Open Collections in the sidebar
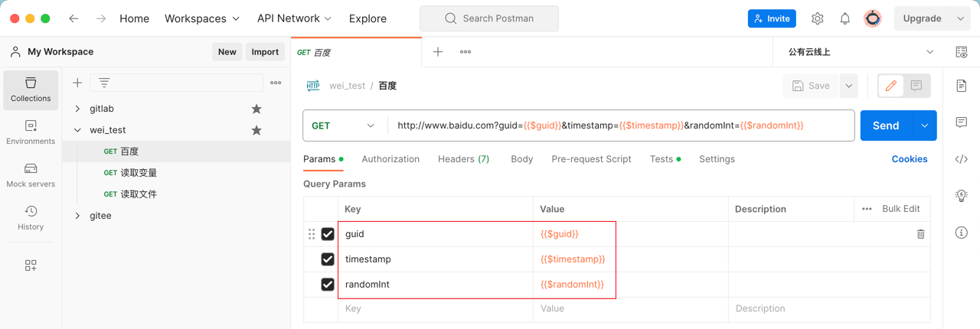 [31, 90]
